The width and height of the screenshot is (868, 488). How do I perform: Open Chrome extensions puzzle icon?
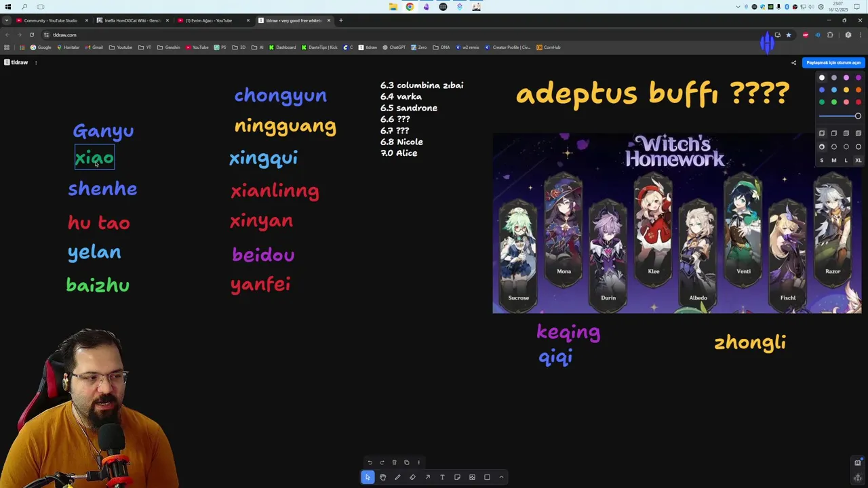click(x=830, y=35)
